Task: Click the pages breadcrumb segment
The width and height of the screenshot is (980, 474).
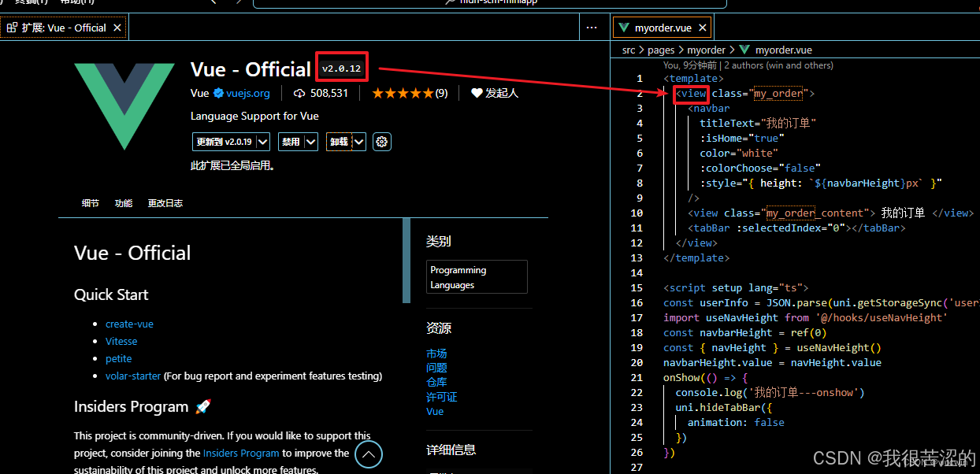Action: pyautogui.click(x=661, y=50)
